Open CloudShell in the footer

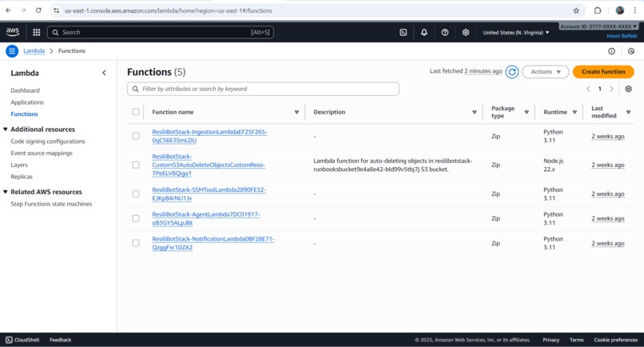click(x=22, y=340)
